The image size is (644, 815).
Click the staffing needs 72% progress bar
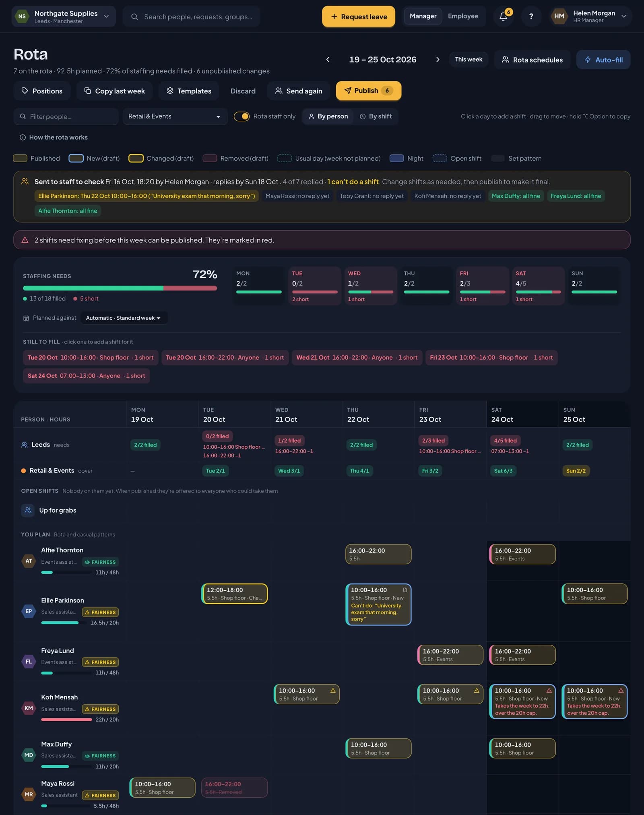point(120,288)
